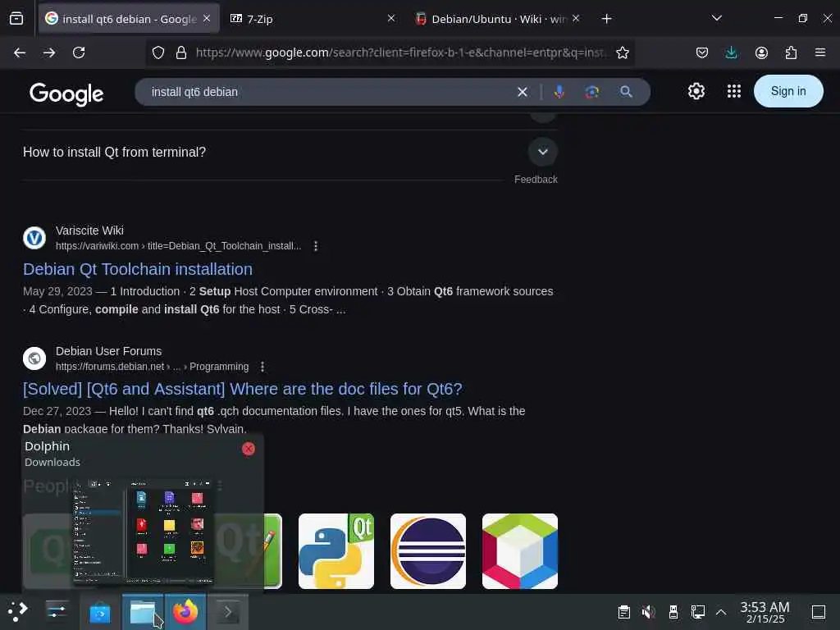This screenshot has width=840, height=630.
Task: Open a new browser tab
Action: point(606,19)
